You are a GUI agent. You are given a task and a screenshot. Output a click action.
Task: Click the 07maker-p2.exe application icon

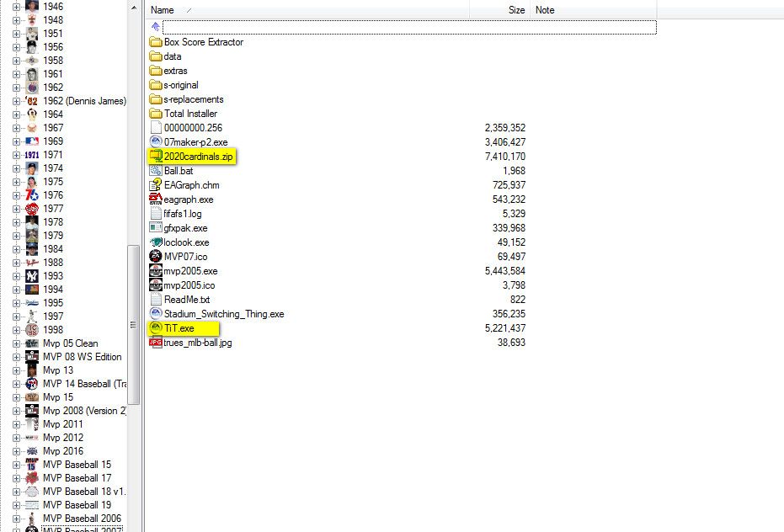coord(156,142)
